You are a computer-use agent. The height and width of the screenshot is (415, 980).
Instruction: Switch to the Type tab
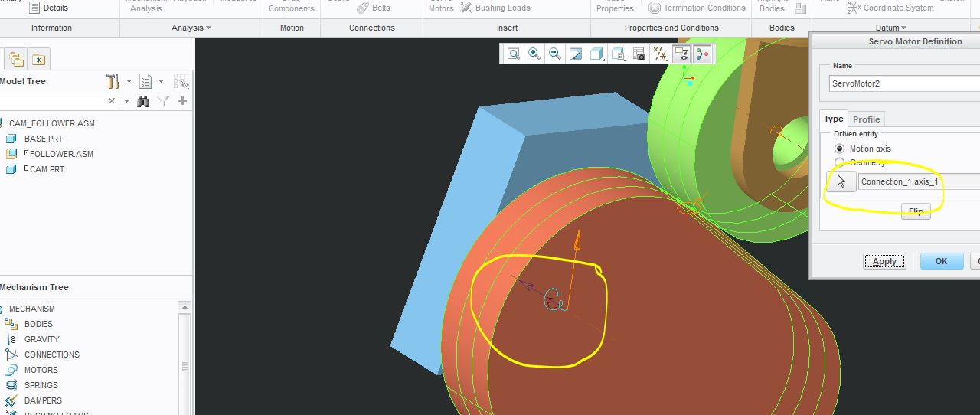point(834,119)
